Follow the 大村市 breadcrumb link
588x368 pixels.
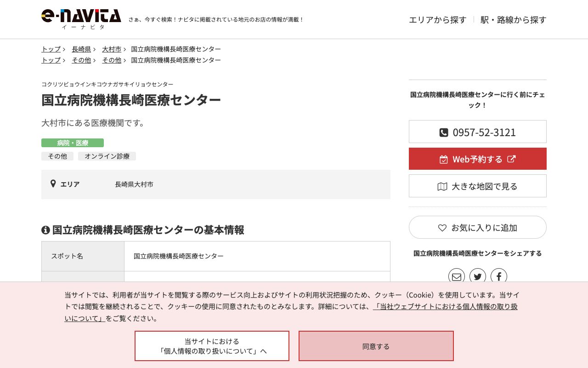pyautogui.click(x=112, y=49)
